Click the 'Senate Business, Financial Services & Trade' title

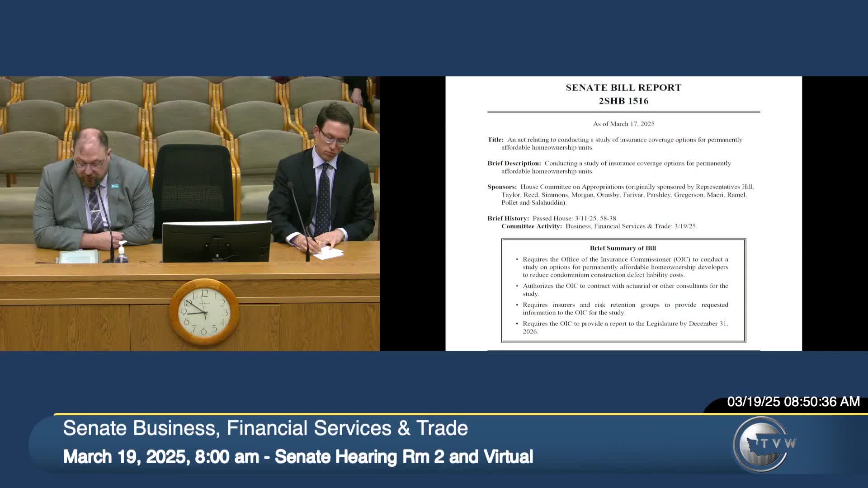click(x=265, y=428)
